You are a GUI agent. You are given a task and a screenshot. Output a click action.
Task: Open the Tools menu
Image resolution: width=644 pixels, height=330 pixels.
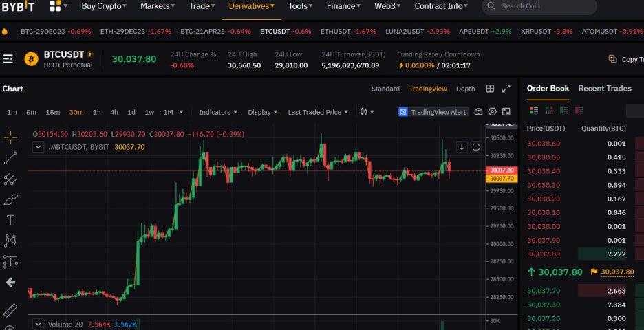(300, 6)
